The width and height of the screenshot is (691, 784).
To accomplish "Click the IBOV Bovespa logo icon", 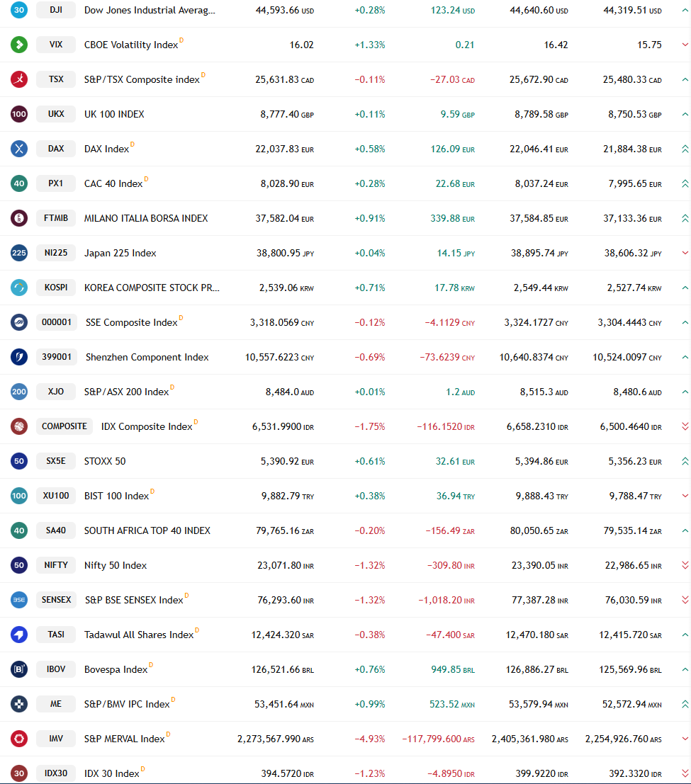I will coord(19,669).
